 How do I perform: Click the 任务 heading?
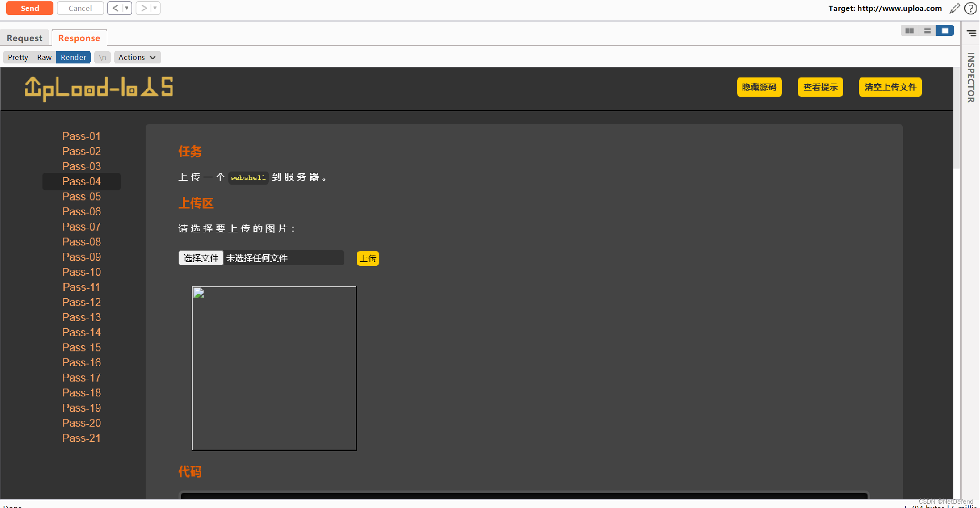[x=190, y=151]
